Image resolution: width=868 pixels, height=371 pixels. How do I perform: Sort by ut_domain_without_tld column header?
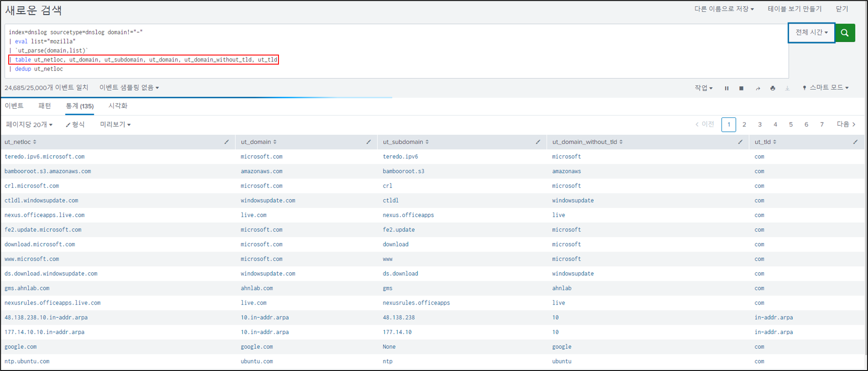(x=587, y=142)
